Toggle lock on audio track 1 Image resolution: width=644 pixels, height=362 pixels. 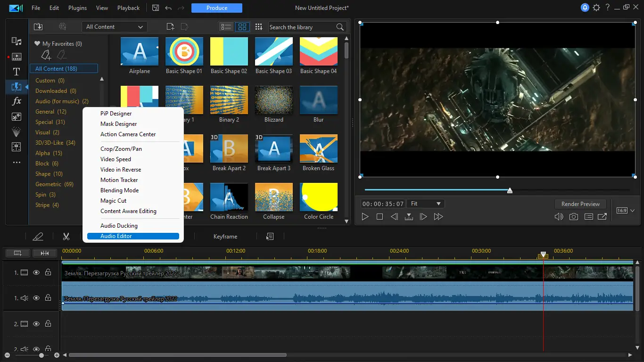48,298
